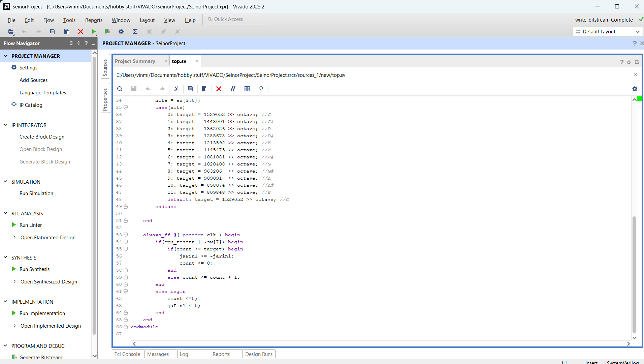Open the lightbulb language assistance icon
The image size is (644, 364).
click(x=261, y=89)
